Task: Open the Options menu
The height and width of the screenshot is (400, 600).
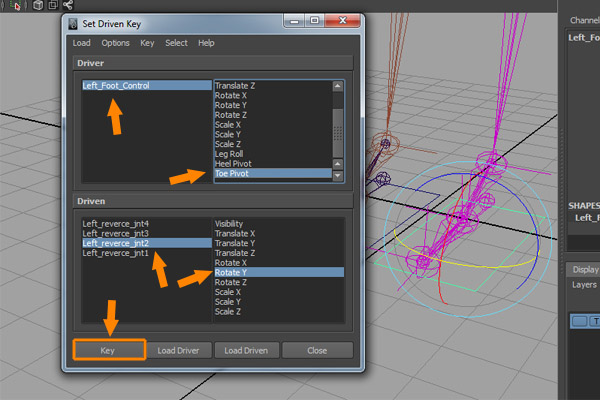Action: [115, 43]
